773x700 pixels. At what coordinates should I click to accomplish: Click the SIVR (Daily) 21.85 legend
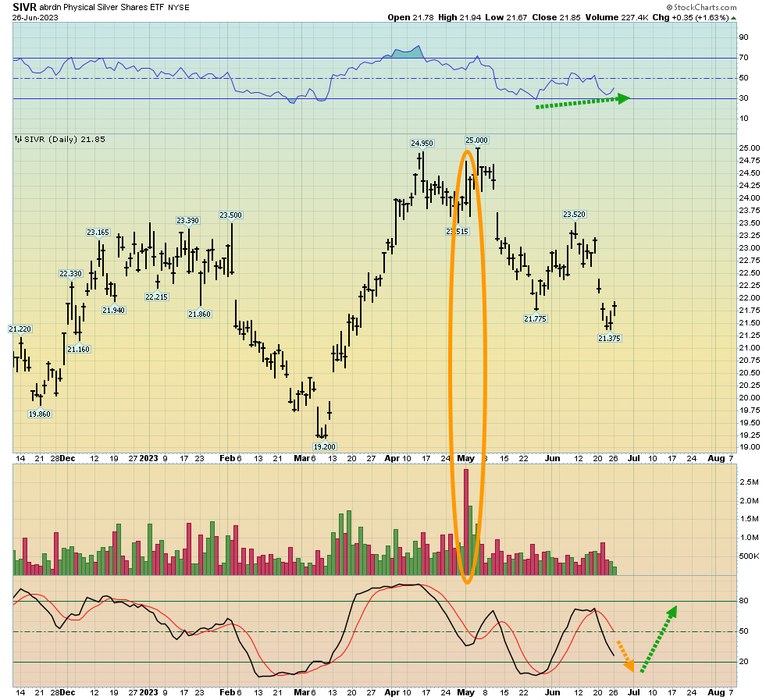(60, 140)
